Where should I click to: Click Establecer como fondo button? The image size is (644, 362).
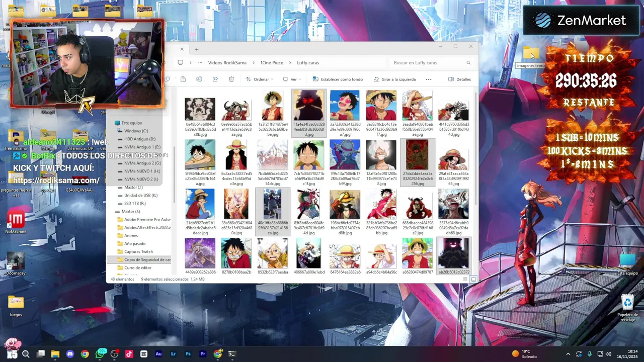pos(338,79)
